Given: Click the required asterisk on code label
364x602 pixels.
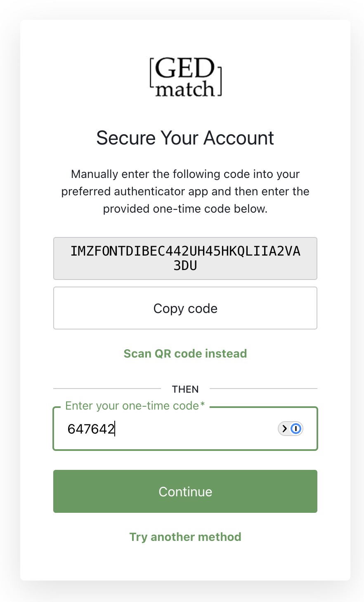Looking at the screenshot, I should (x=203, y=405).
